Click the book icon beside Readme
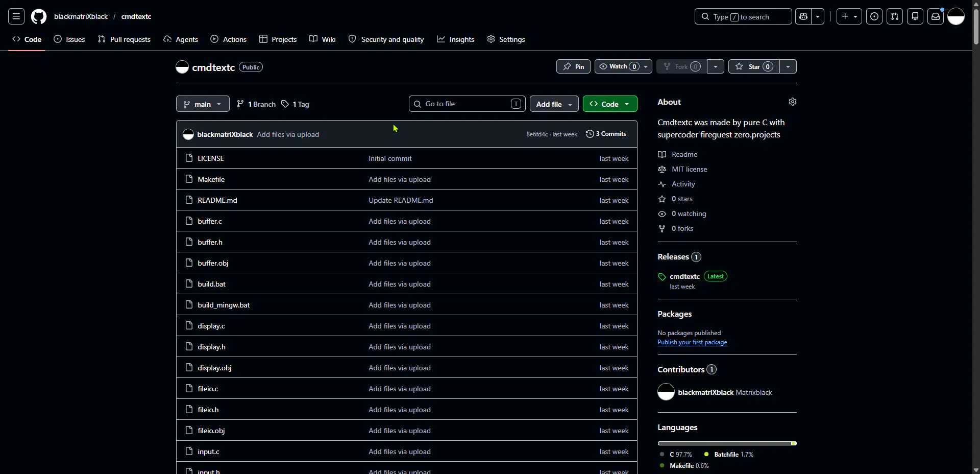The width and height of the screenshot is (980, 474). [662, 154]
